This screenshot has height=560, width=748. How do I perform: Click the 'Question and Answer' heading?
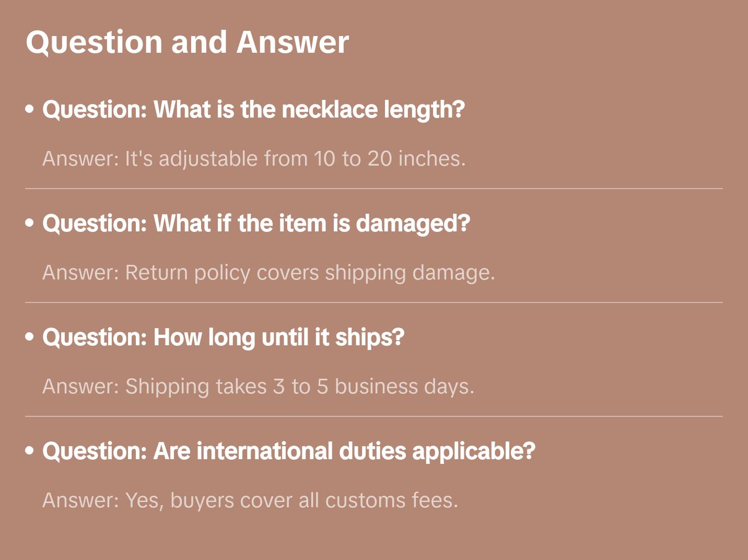[187, 42]
